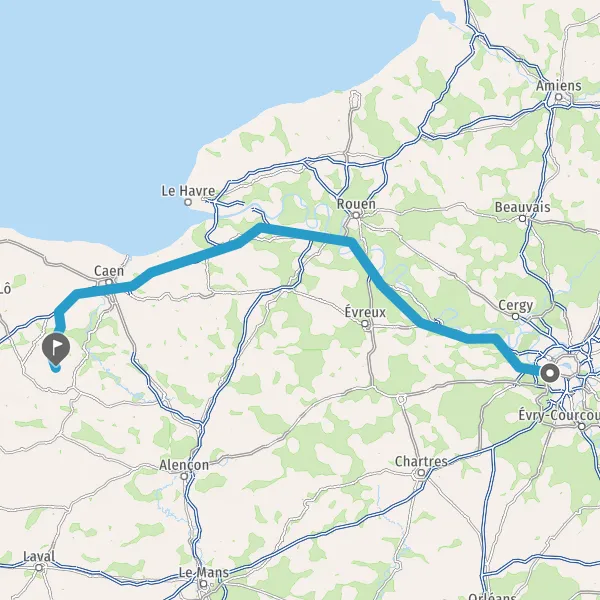Click the Cergy city marker dot
Image resolution: width=600 pixels, height=600 pixels.
(515, 316)
